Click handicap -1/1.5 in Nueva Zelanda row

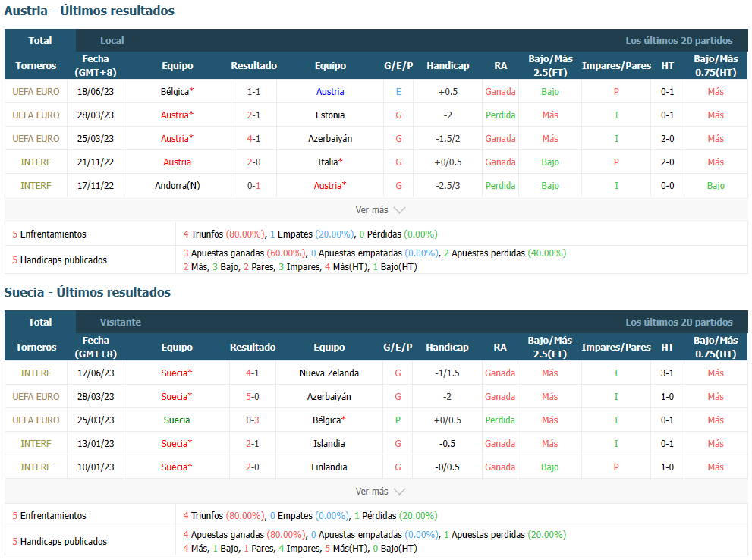tap(447, 373)
